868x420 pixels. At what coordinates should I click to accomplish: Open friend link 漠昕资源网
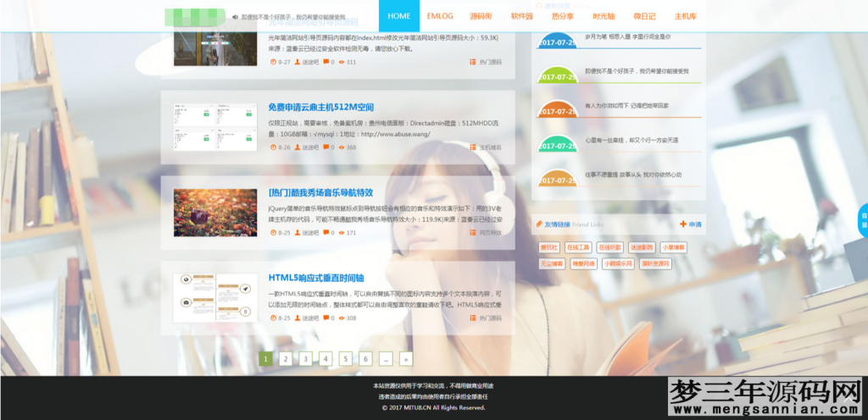[x=655, y=263]
